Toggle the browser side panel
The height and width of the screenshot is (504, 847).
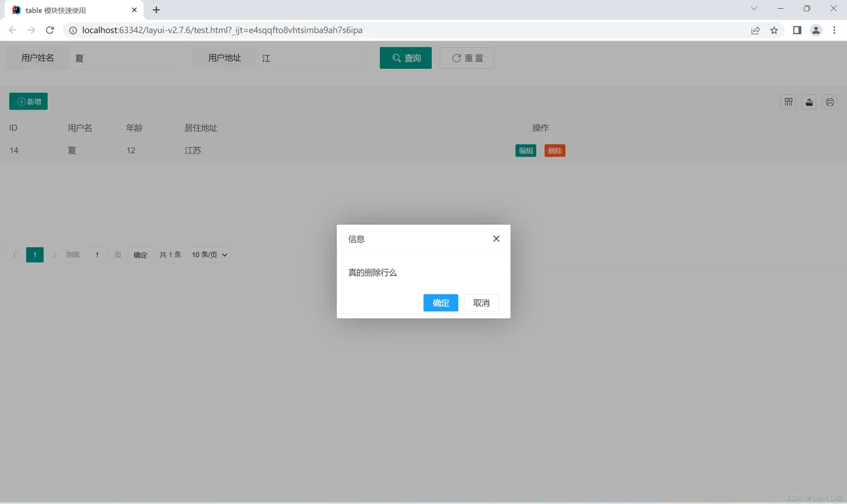[797, 30]
